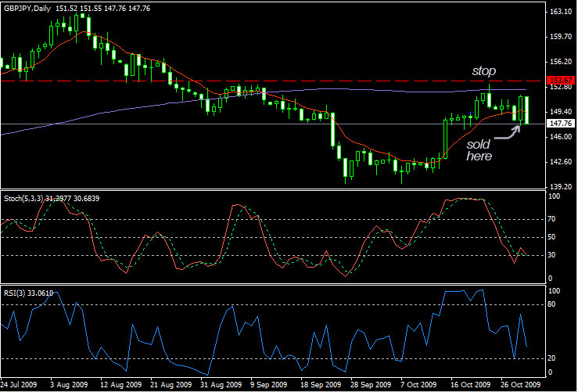Click the 147.76 current price label
The height and width of the screenshot is (392, 578).
(x=562, y=124)
